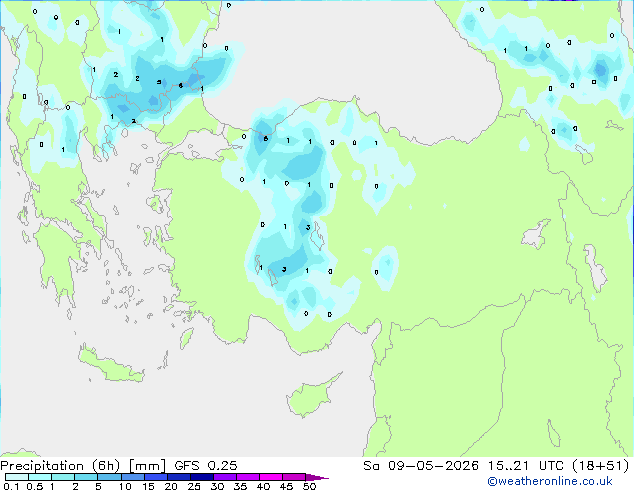The width and height of the screenshot is (634, 490).
Task: Select the 5–10 mm legend color swatch
Action: click(109, 477)
